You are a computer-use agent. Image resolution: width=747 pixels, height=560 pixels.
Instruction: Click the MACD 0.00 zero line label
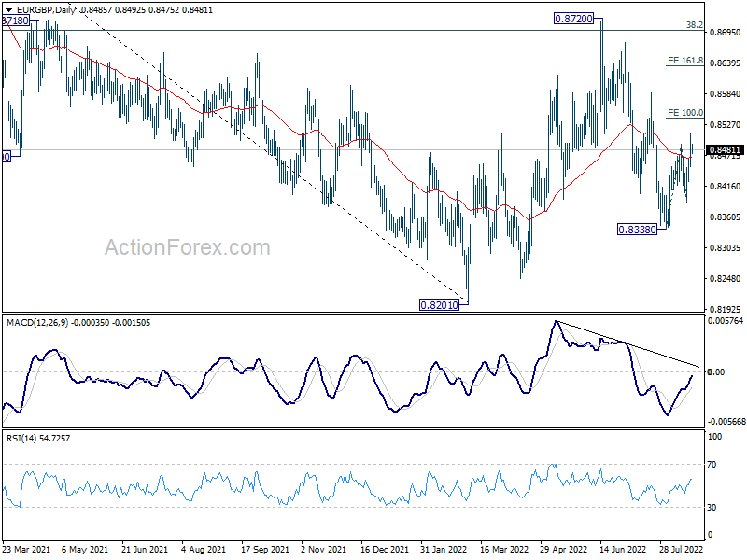pyautogui.click(x=716, y=371)
